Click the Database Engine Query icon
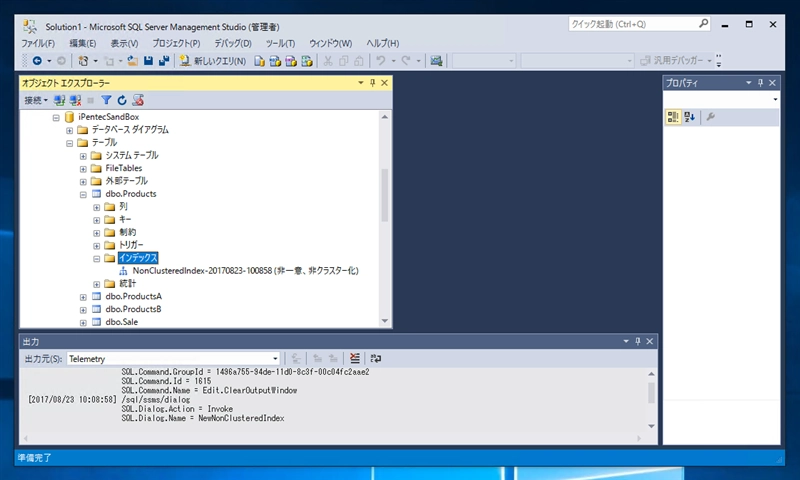The image size is (800, 480). click(259, 61)
